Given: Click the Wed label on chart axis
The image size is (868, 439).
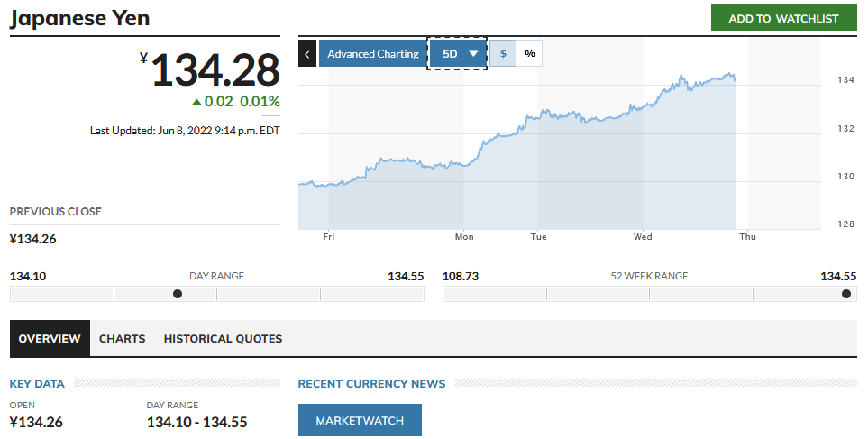Looking at the screenshot, I should click(x=643, y=237).
